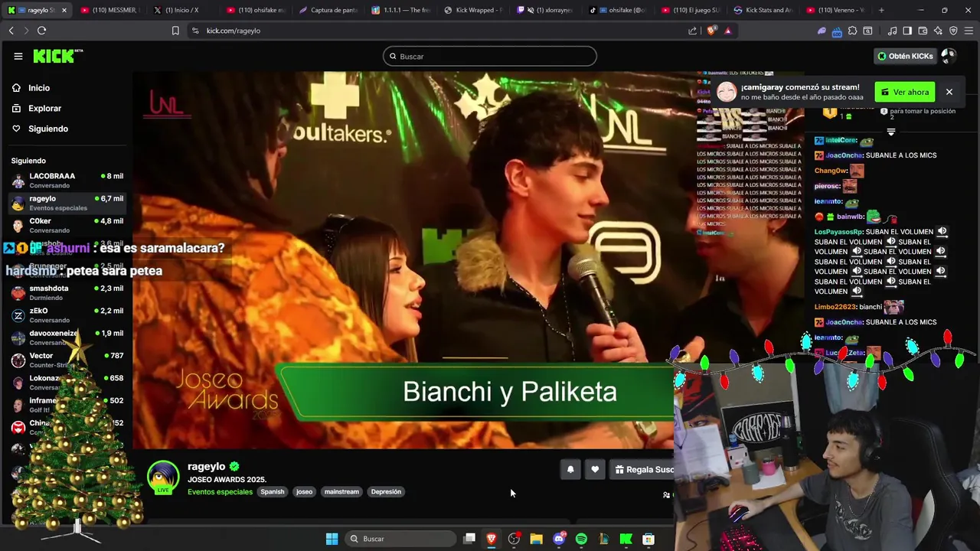Expand the chat leaderboard chevron
The width and height of the screenshot is (980, 551).
(x=890, y=132)
